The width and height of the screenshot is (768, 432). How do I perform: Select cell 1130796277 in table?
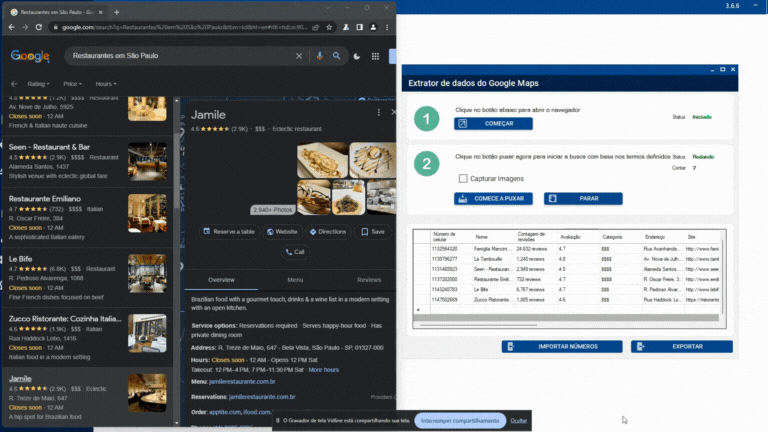[444, 259]
